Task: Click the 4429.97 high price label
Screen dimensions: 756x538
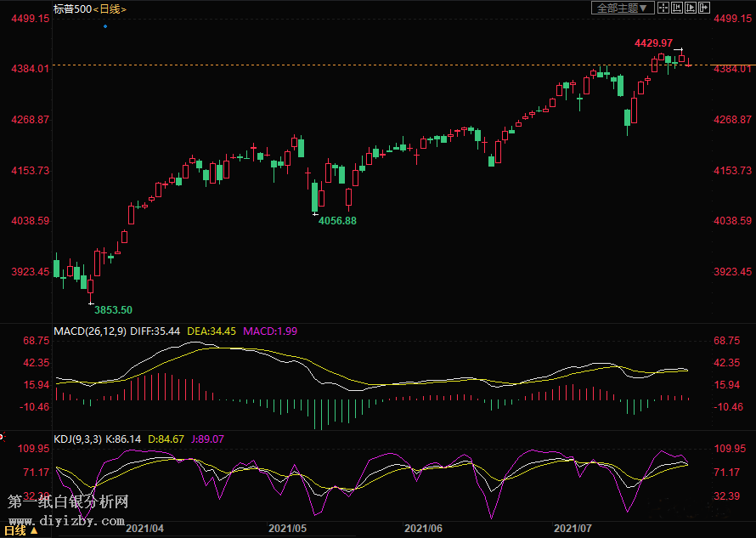Action: tap(653, 42)
